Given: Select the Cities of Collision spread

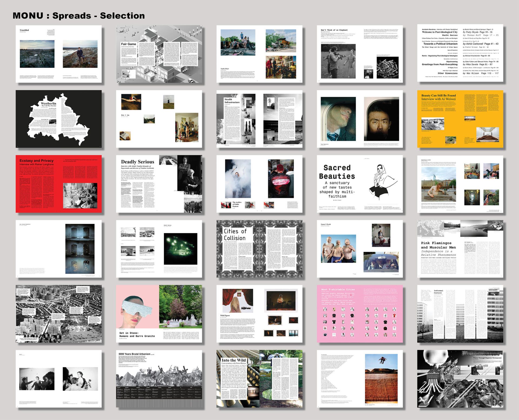Looking at the screenshot, I should (x=259, y=249).
